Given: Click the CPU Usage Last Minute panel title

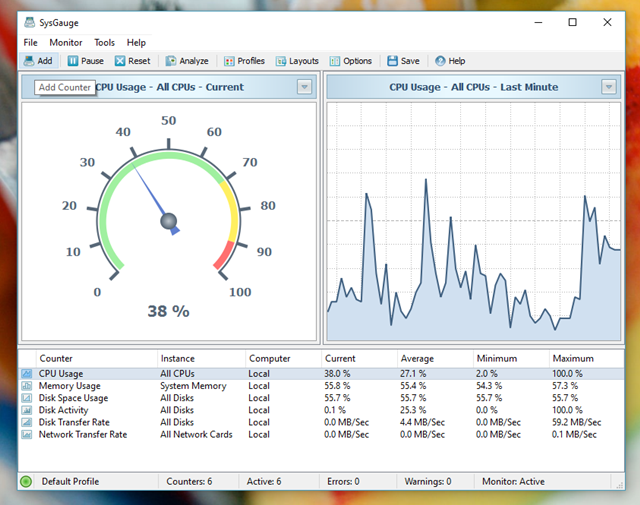Looking at the screenshot, I should pos(473,87).
